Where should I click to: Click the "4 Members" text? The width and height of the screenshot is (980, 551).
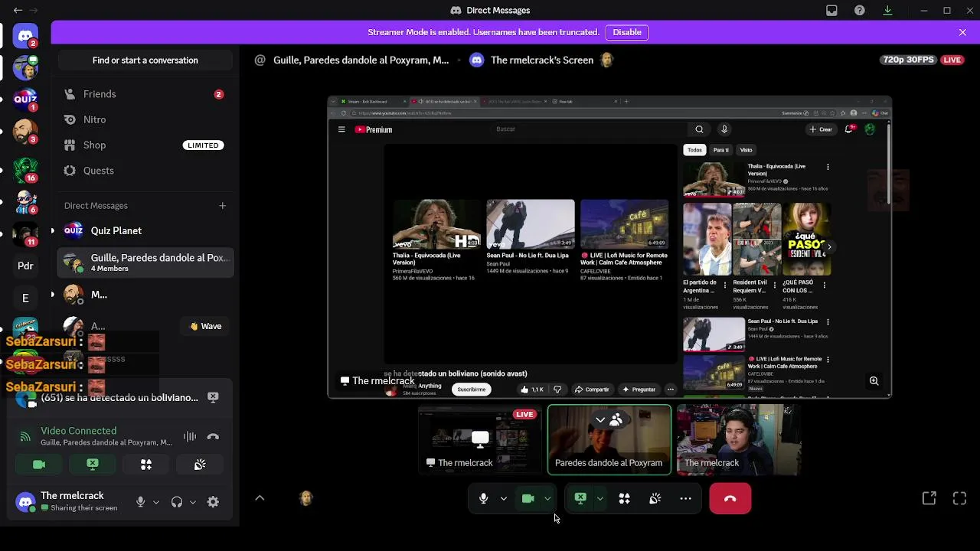pos(109,269)
